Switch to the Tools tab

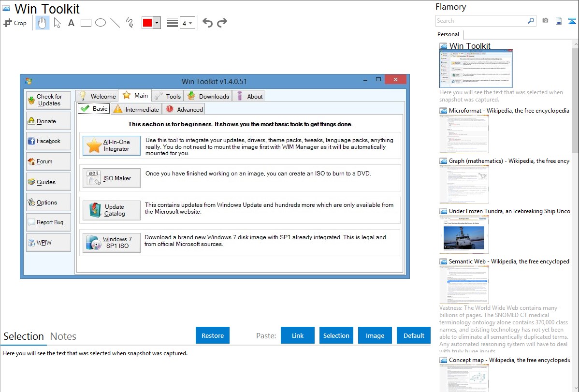point(168,96)
